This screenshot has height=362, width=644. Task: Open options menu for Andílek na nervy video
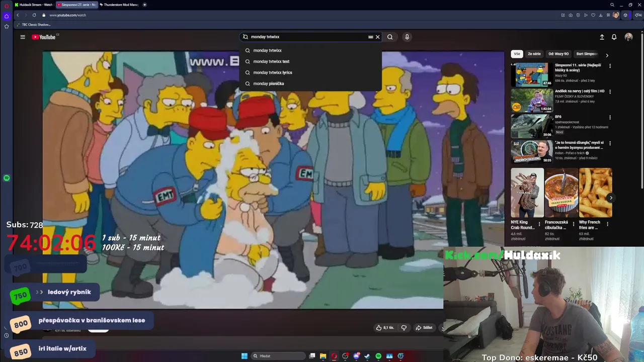[x=610, y=92]
